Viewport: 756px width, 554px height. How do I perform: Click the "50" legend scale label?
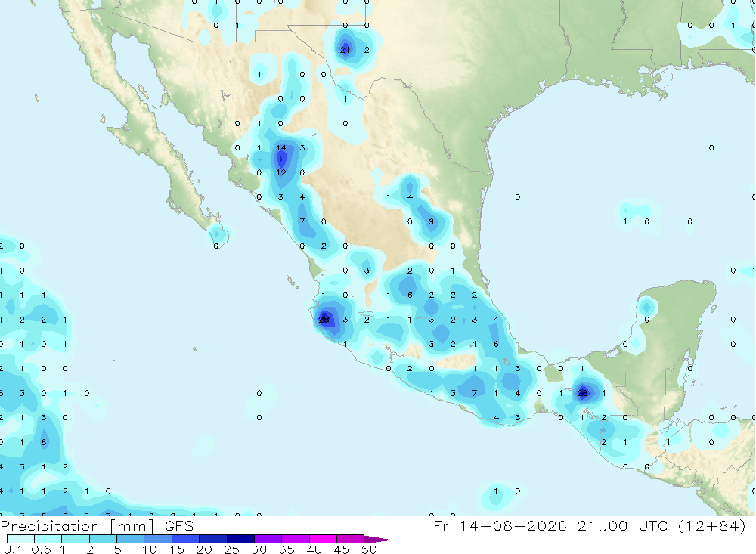coord(369,549)
